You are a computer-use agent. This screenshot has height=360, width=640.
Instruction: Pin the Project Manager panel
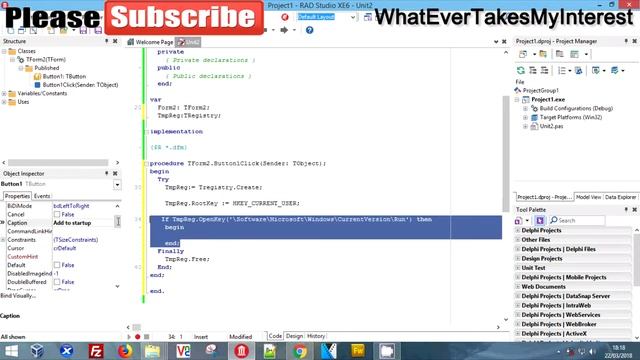pyautogui.click(x=626, y=41)
